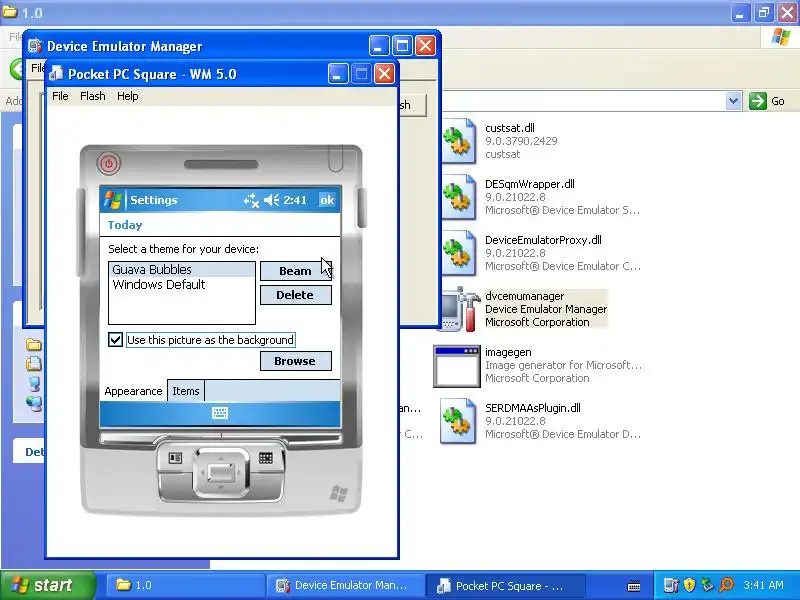
Task: Open the Windows Mobile Start flag in Settings
Action: [112, 200]
